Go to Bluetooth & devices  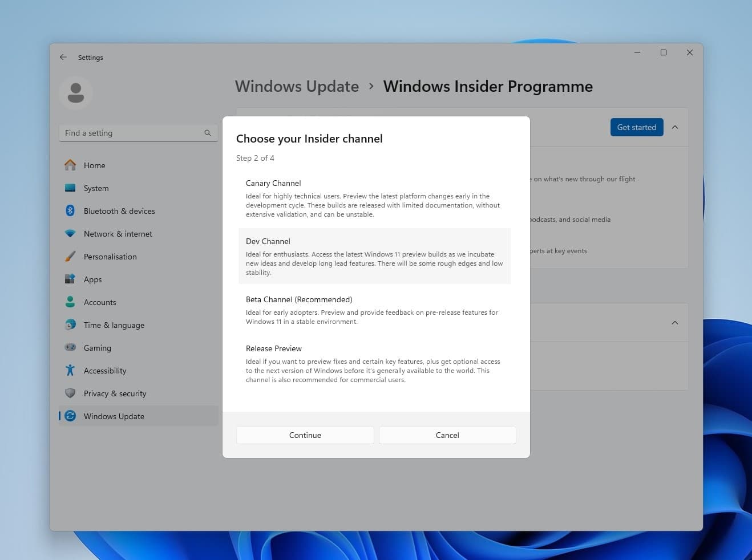[139, 211]
